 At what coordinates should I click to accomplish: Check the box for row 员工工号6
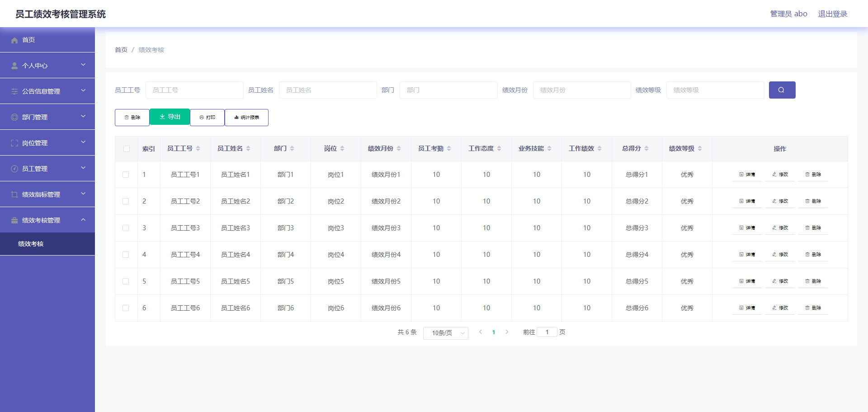coord(126,308)
